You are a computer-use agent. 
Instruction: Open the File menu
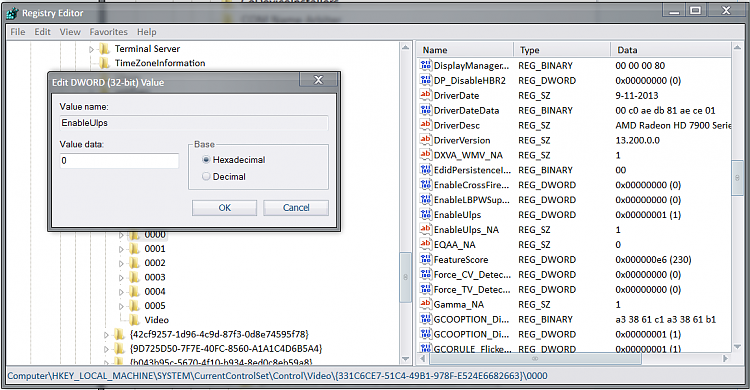coord(18,32)
